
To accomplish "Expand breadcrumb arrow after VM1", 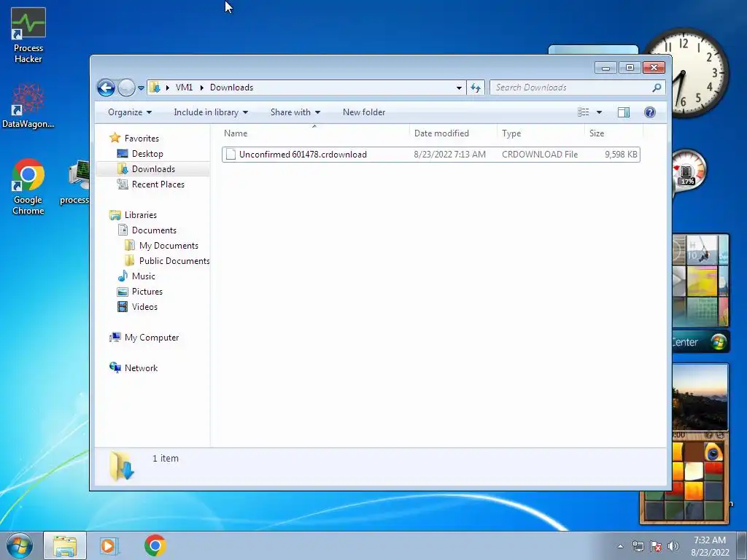I will pos(202,87).
